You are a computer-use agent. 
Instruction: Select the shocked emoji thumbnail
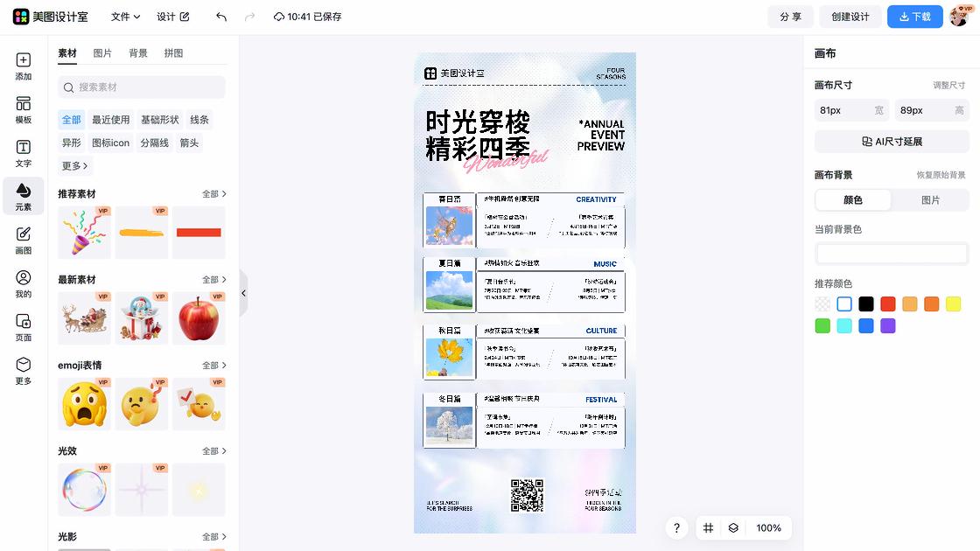coord(84,403)
